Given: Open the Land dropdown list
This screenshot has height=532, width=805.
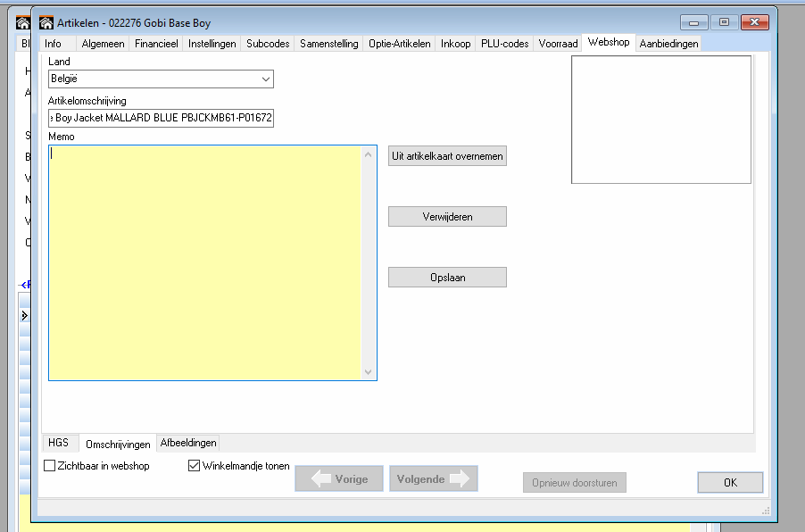Looking at the screenshot, I should (265, 79).
